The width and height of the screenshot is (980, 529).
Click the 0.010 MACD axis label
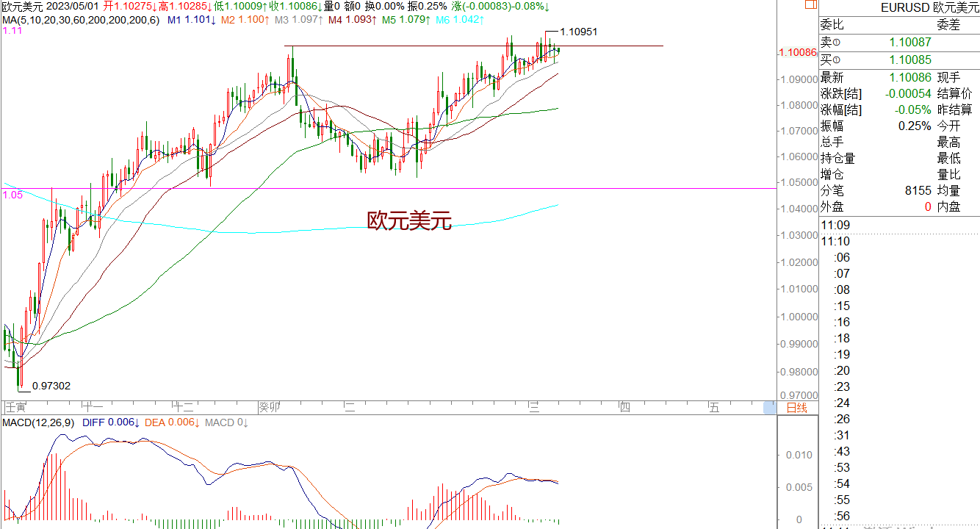[799, 455]
